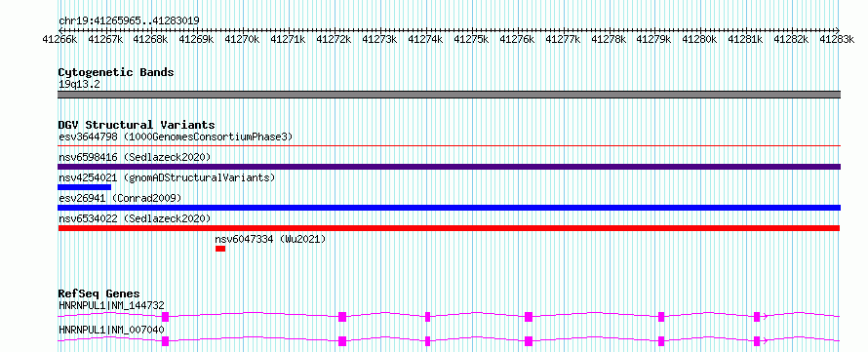Select NM_144732 exon near 41276k
The width and height of the screenshot is (868, 352).
(528, 317)
